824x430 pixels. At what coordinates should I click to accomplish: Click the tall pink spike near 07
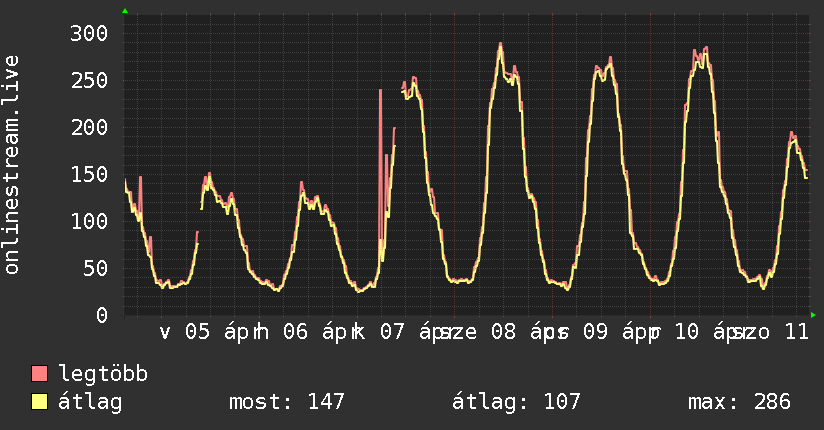[x=380, y=168]
